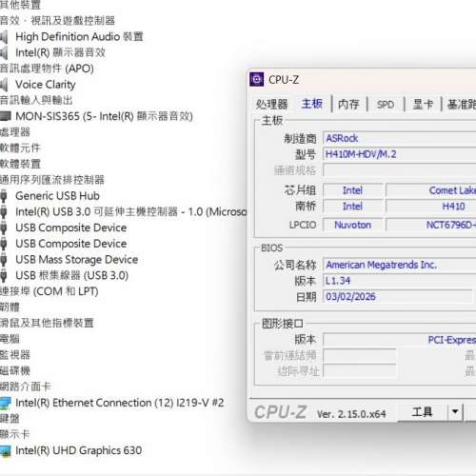The width and height of the screenshot is (476, 476).
Task: Expand the 監視器 category
Action: pos(15,355)
